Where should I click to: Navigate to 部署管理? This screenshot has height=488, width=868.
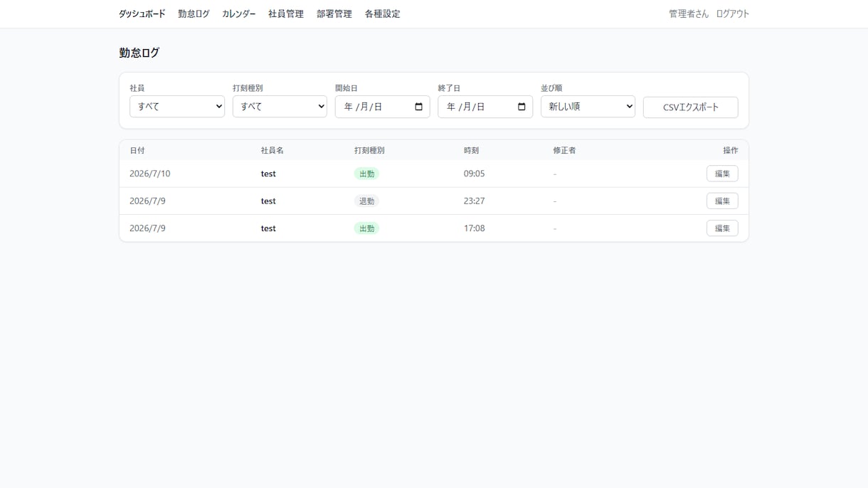pyautogui.click(x=334, y=14)
